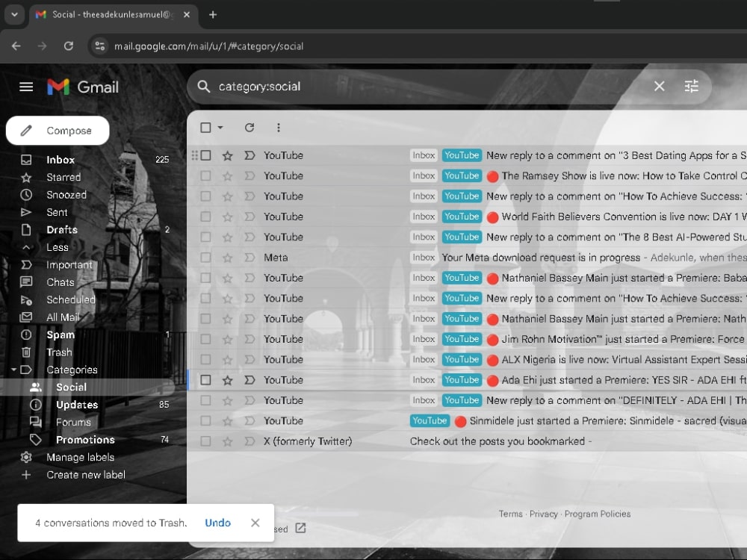Open the Nathaniel Bassey Premiere: Baba email
Viewport: 747px width, 560px height.
coord(467,278)
